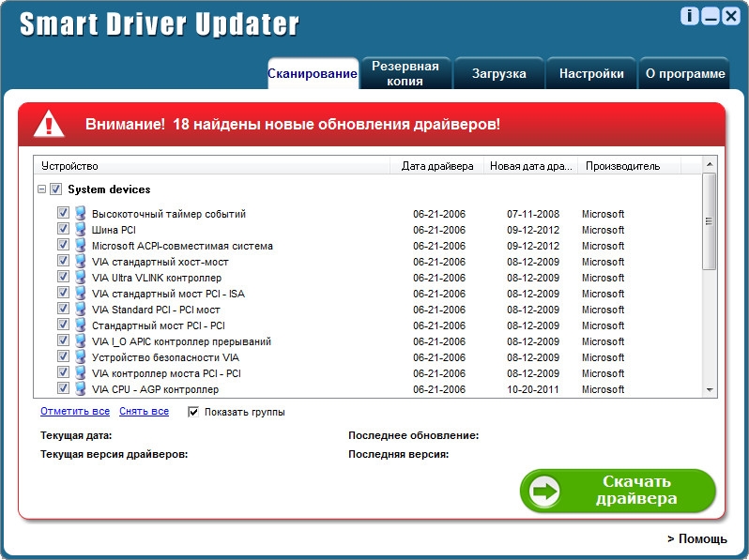The image size is (749, 560).
Task: Uncheck Стандартный мост PCI - PCI checkbox
Action: click(x=63, y=324)
